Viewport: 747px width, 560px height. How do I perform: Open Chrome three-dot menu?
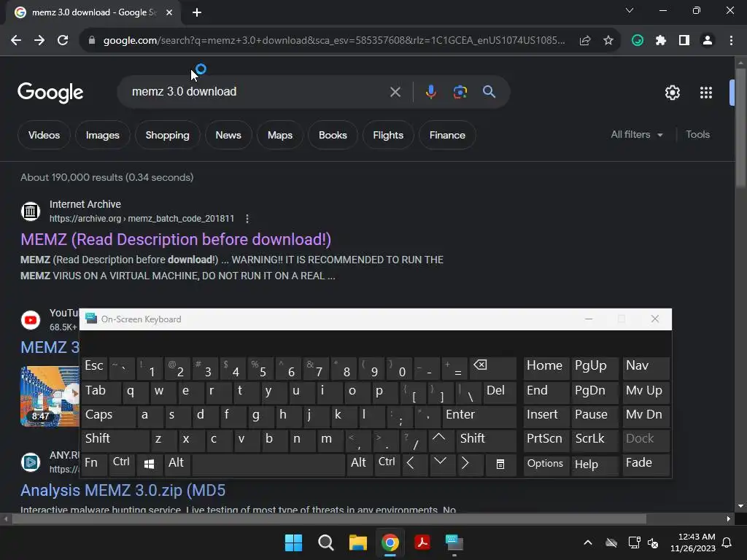[731, 41]
